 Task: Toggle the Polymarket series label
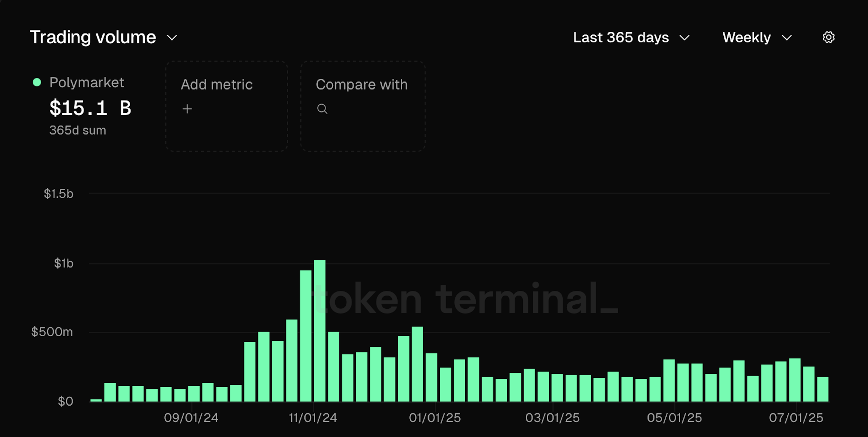(87, 82)
